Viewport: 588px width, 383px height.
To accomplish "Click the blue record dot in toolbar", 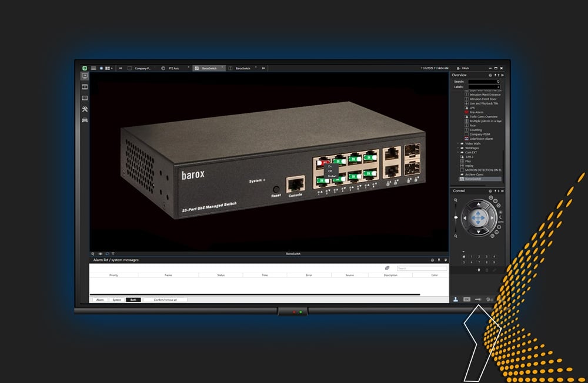I will click(101, 68).
